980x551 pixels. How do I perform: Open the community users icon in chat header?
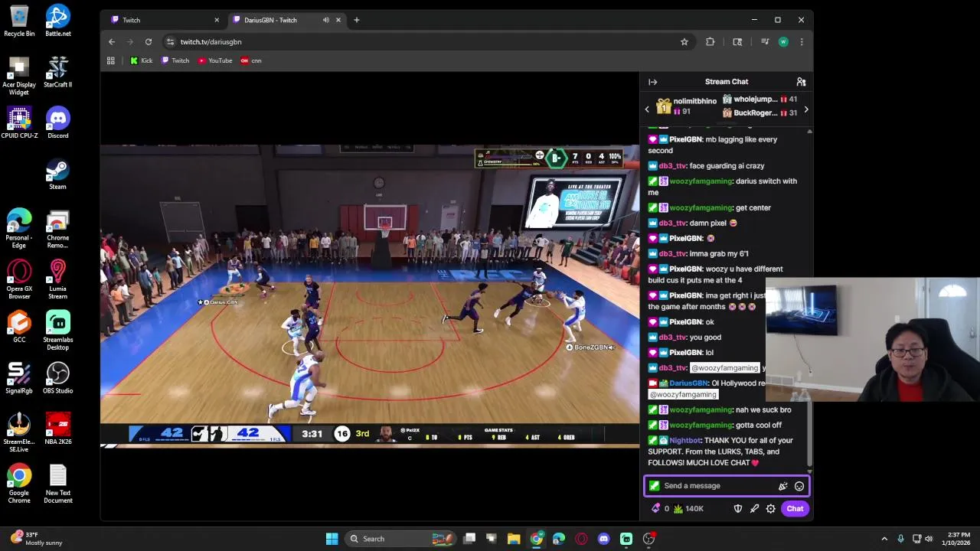(801, 82)
